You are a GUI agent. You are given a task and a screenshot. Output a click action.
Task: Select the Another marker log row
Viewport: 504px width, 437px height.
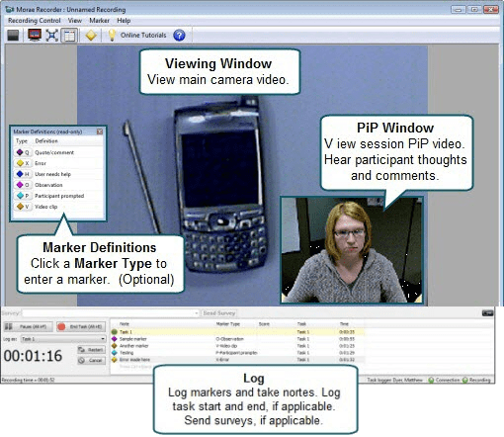(x=237, y=346)
